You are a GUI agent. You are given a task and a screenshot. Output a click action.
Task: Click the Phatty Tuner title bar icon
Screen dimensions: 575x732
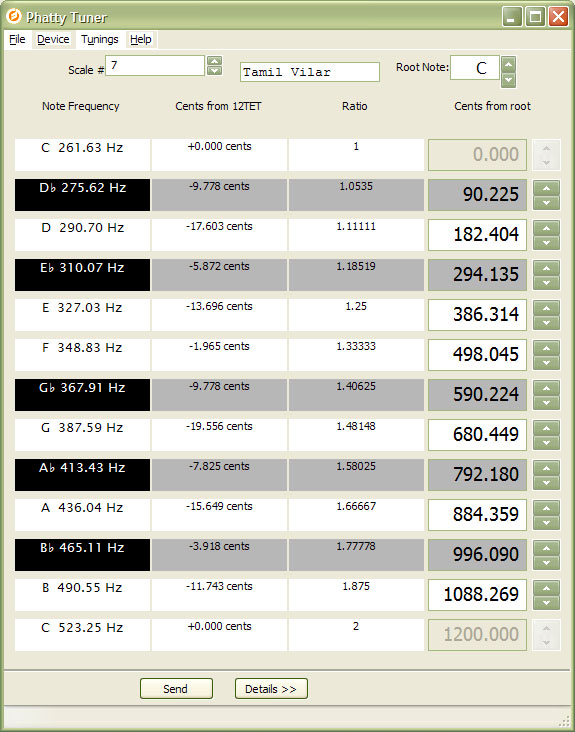[x=14, y=16]
